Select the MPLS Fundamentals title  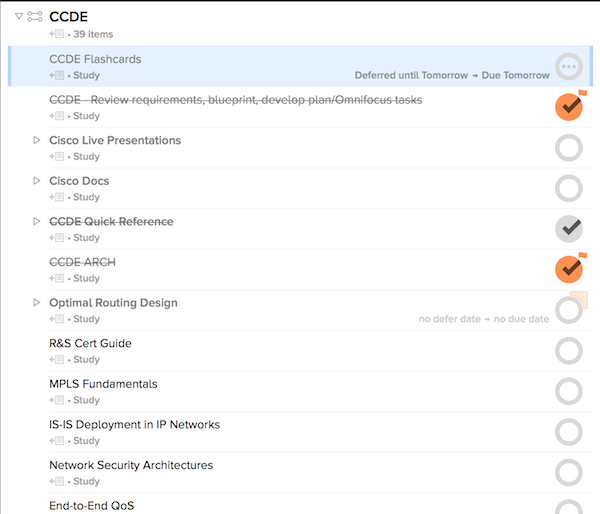coord(103,384)
